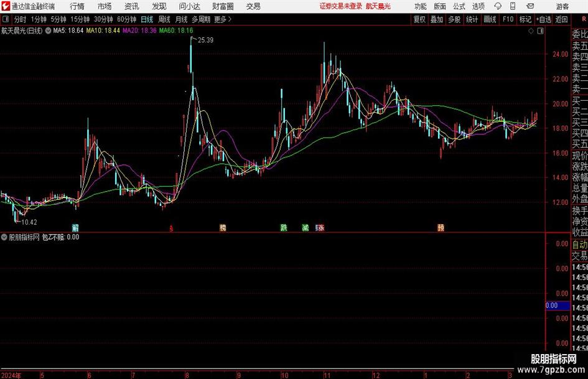Open the mobile phone icon in title bar

tap(513, 6)
